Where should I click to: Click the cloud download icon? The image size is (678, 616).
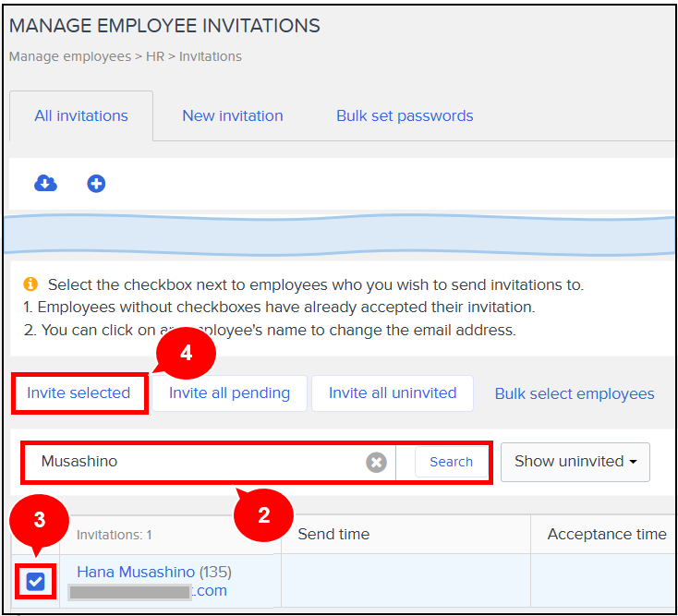(45, 184)
